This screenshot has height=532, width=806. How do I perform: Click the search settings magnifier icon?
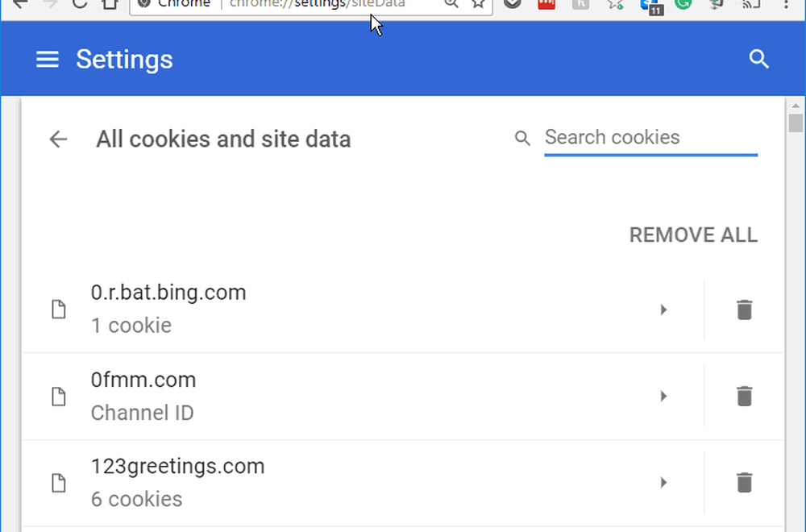click(758, 60)
